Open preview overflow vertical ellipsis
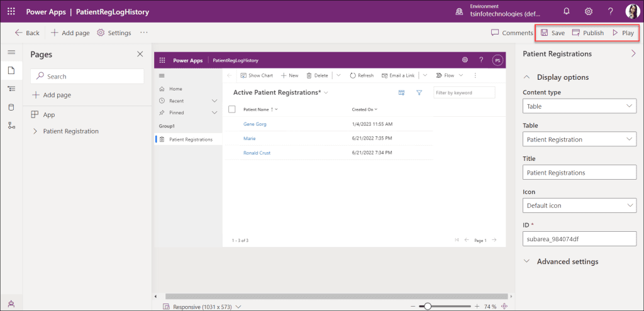 [x=475, y=75]
